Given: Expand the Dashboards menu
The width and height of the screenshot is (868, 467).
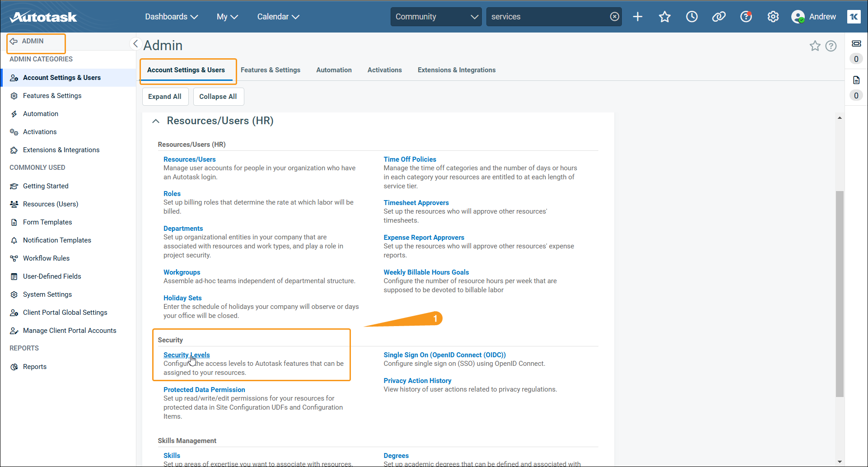Looking at the screenshot, I should point(171,17).
